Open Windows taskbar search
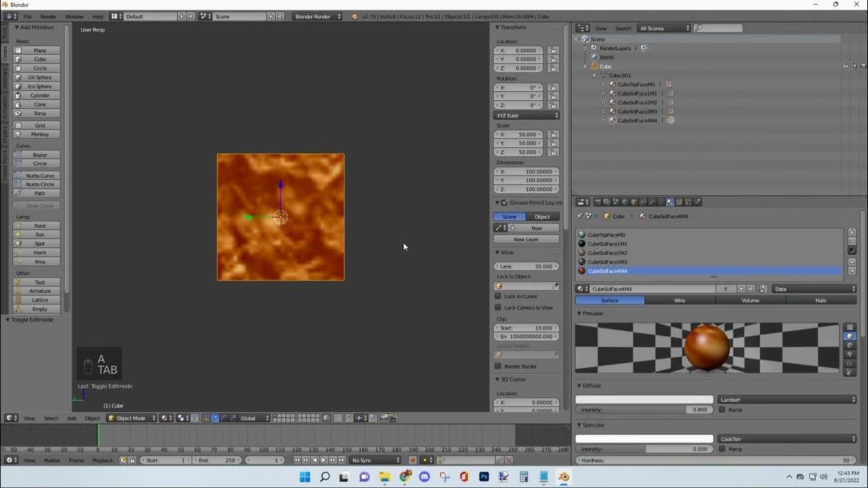The image size is (868, 488). 325,477
